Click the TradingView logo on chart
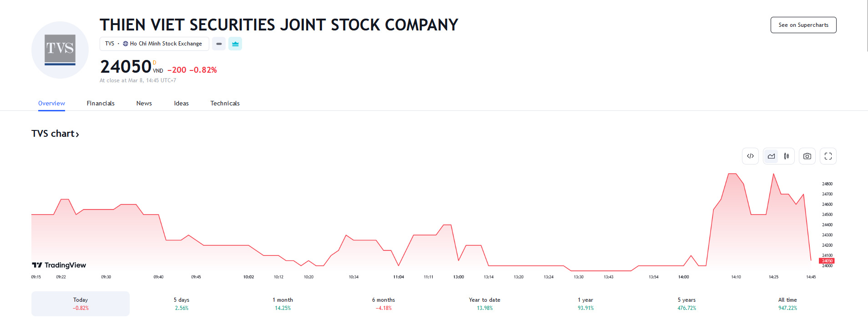 (x=59, y=265)
